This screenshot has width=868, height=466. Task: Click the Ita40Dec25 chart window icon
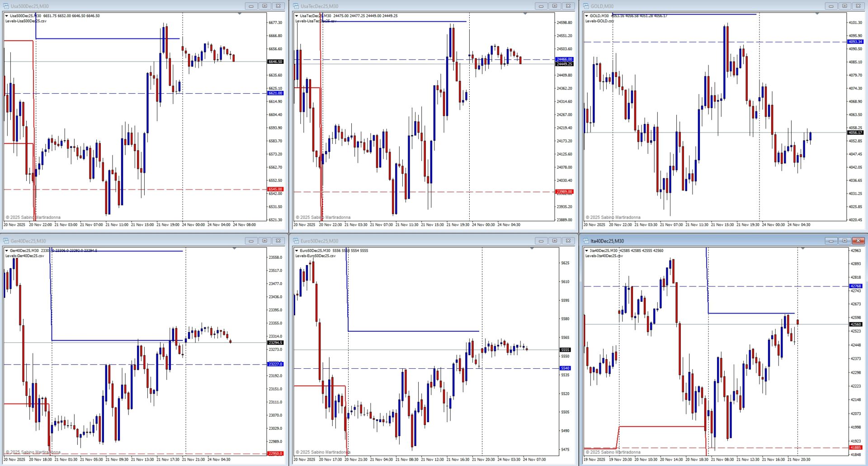(x=586, y=241)
